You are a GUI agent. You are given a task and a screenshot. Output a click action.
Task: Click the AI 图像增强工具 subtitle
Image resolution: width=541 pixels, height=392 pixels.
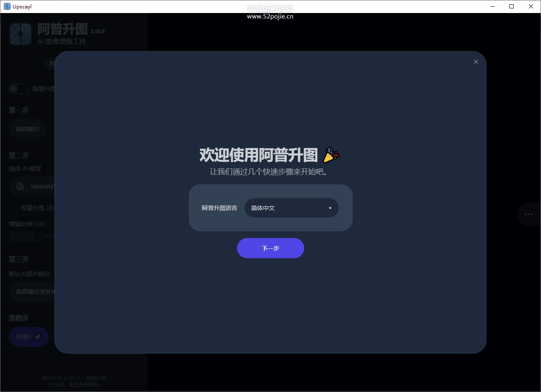click(62, 42)
